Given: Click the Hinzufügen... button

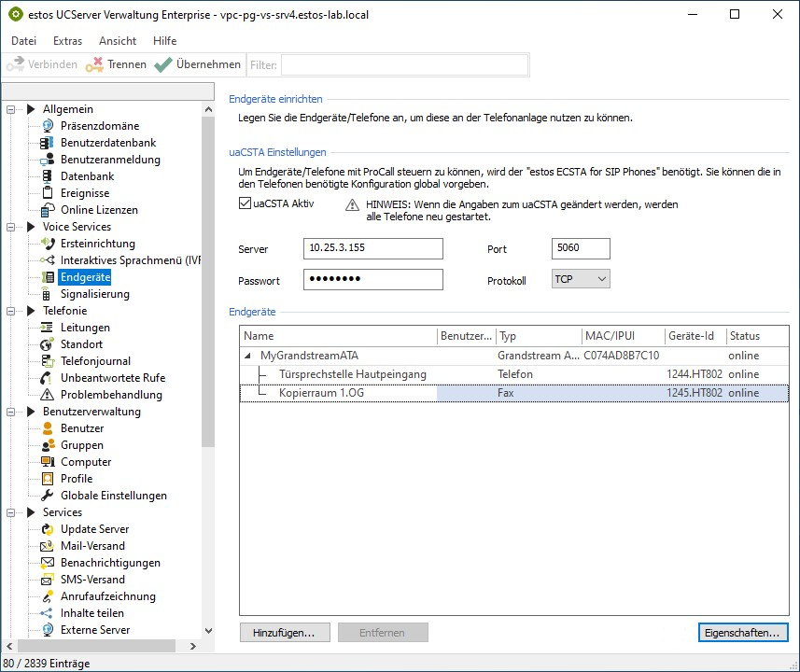Looking at the screenshot, I should pyautogui.click(x=284, y=633).
